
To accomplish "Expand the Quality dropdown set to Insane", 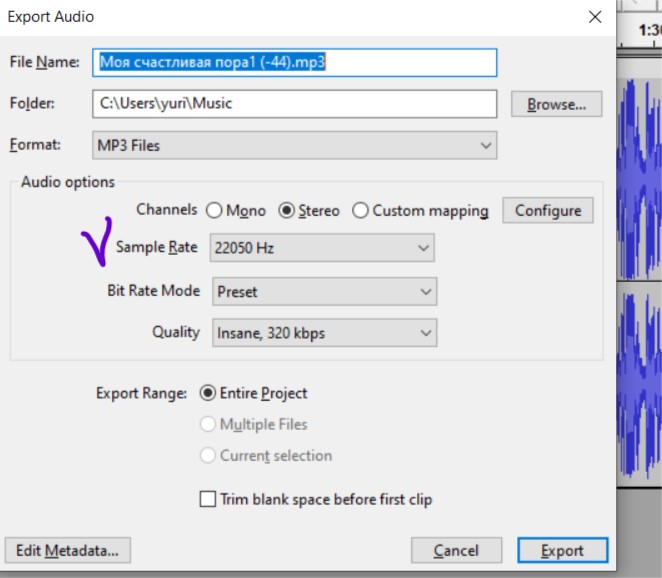I will pos(324,332).
